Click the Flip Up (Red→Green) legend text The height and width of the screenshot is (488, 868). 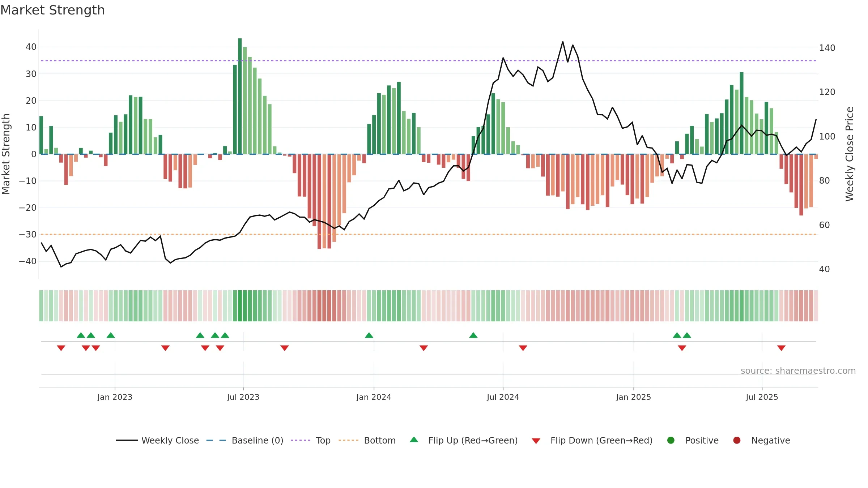pos(473,440)
